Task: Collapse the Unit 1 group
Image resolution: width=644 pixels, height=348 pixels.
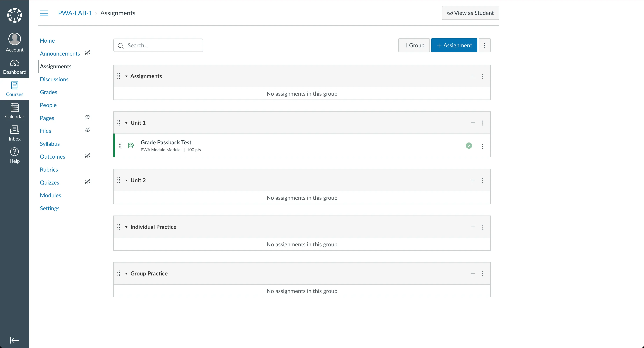Action: [126, 123]
